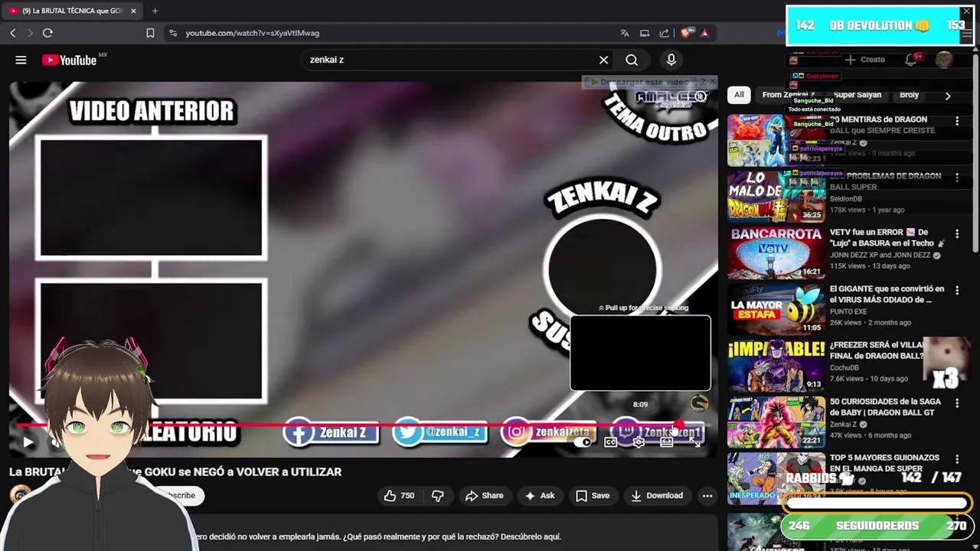Screen dimensions: 980x551
Task: Select the 'From Zenkai Z' filter chip
Action: click(788, 95)
